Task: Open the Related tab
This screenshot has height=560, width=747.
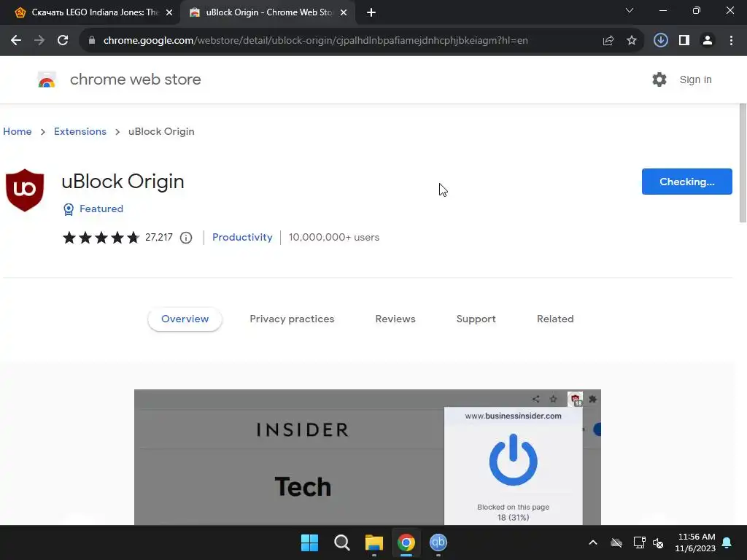Action: (555, 319)
